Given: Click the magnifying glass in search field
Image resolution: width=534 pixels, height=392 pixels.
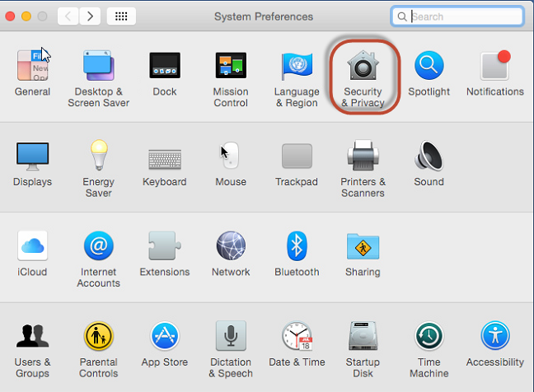Looking at the screenshot, I should (402, 16).
